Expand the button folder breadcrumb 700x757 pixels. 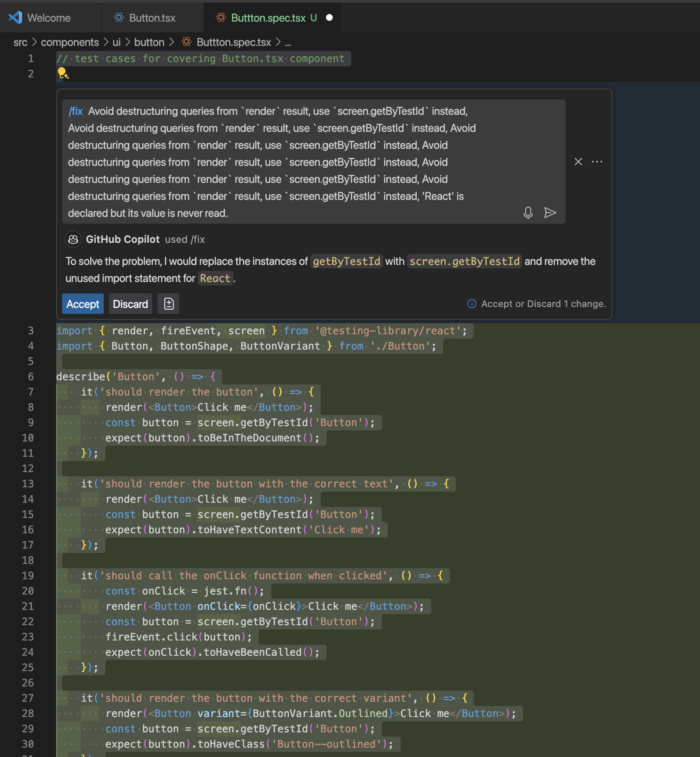click(149, 42)
